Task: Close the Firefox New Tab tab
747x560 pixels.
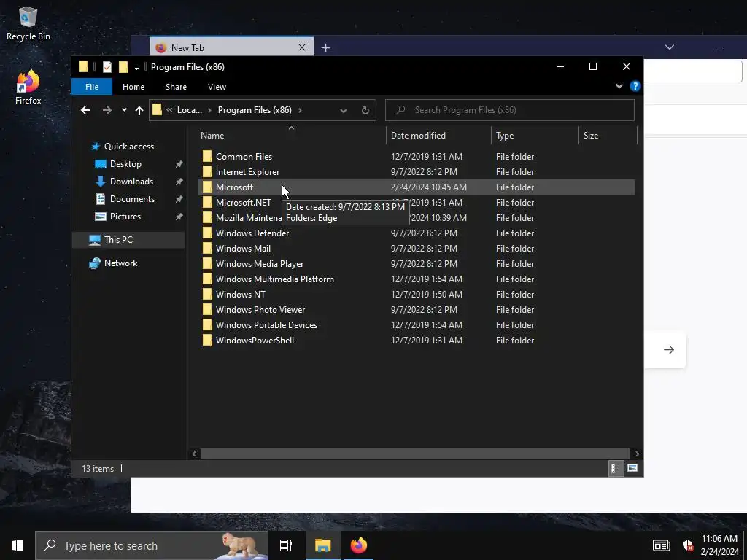Action: pos(301,47)
